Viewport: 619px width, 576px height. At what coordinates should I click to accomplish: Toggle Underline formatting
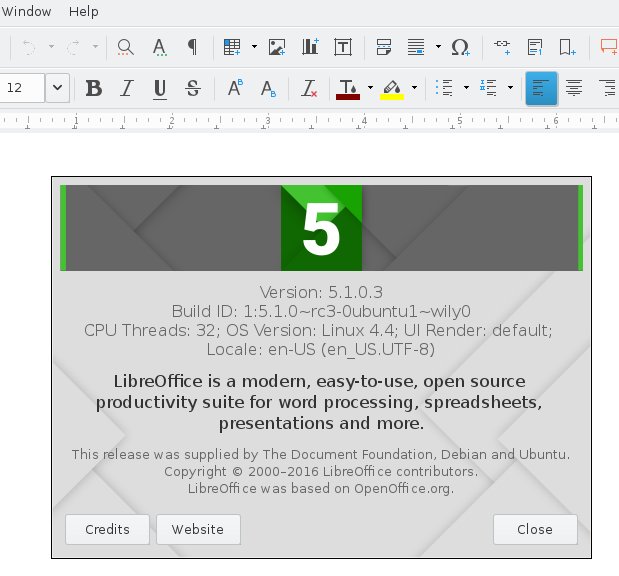point(159,88)
